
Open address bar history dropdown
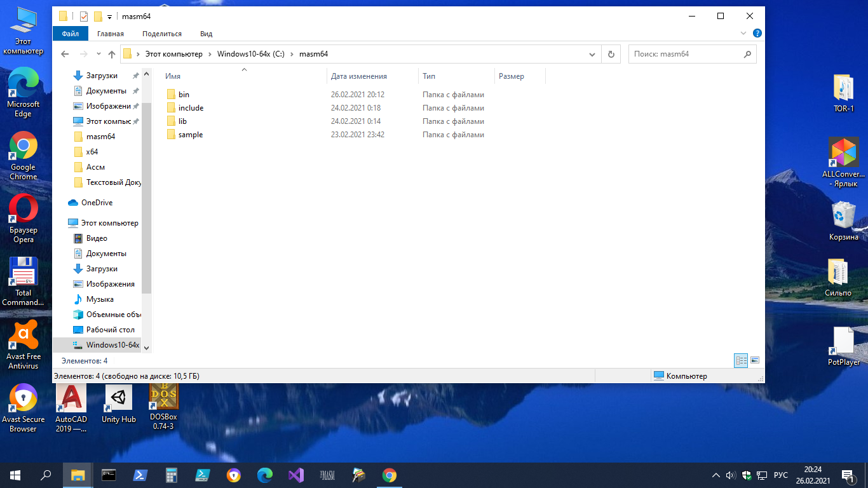(592, 54)
